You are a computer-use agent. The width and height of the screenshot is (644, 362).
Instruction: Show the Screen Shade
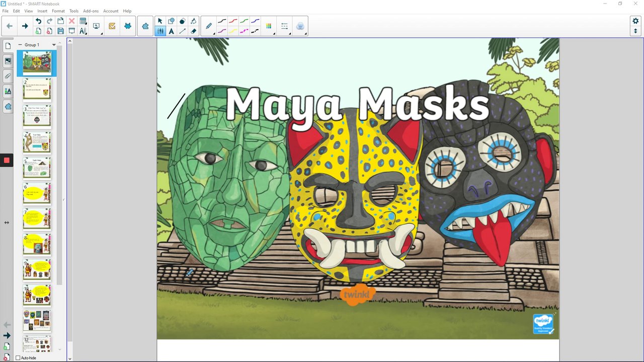click(x=71, y=31)
